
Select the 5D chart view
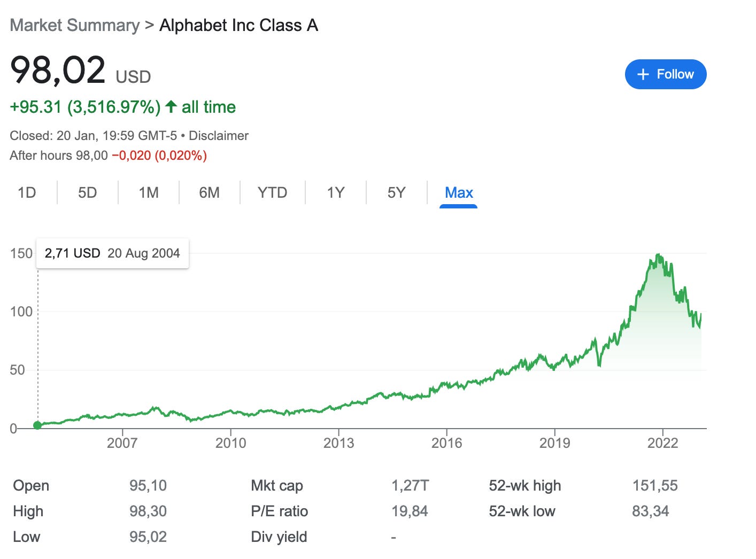click(x=87, y=193)
